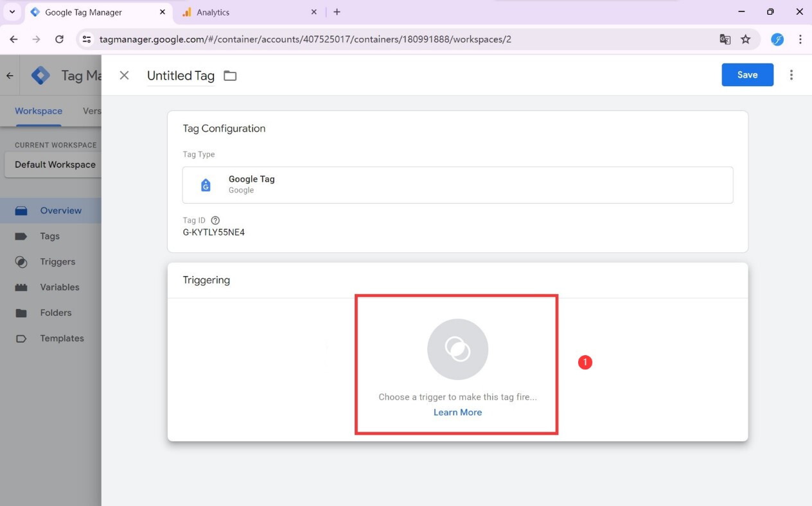Click the Triggers sidebar icon
This screenshot has height=506, width=812.
[21, 262]
